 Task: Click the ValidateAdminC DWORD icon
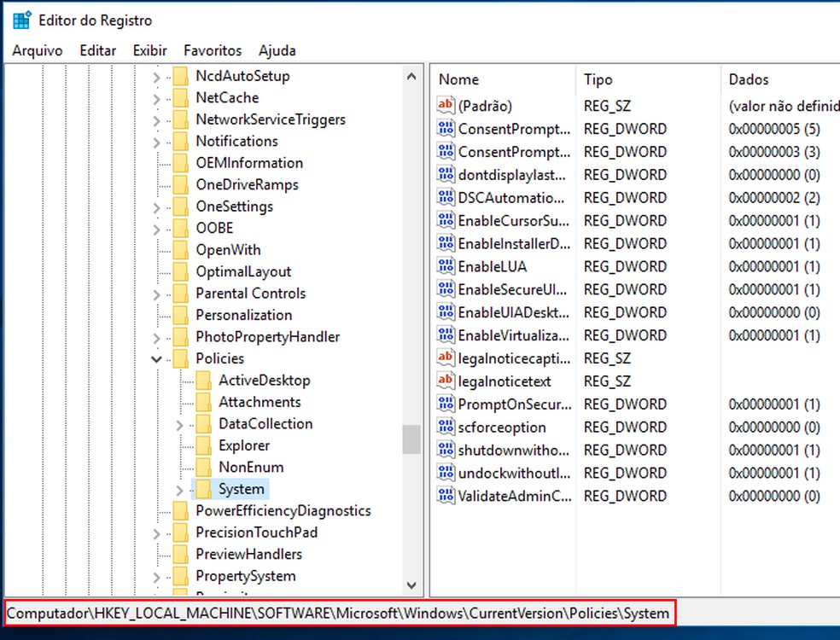point(446,496)
